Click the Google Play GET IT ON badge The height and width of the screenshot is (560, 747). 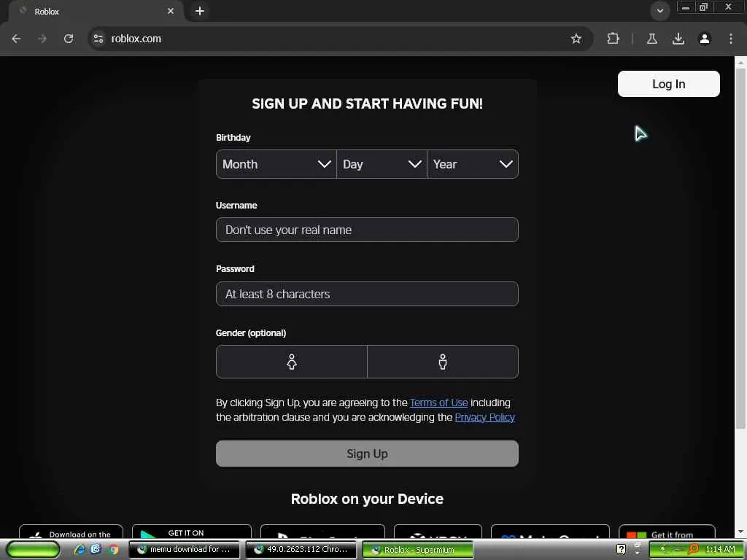[192, 532]
